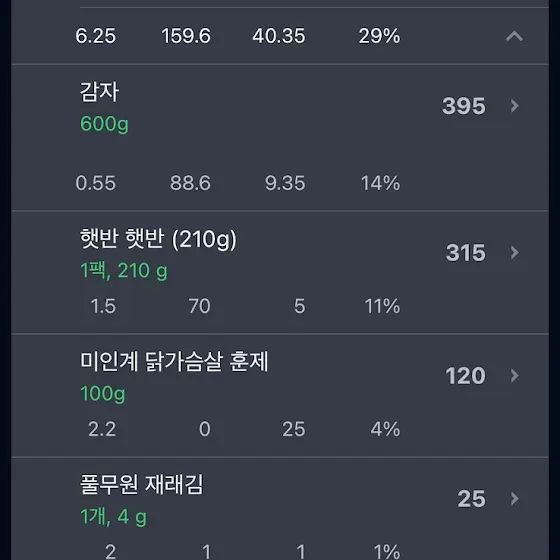
Task: Open 감자 details via its right chevron
Action: click(x=514, y=106)
